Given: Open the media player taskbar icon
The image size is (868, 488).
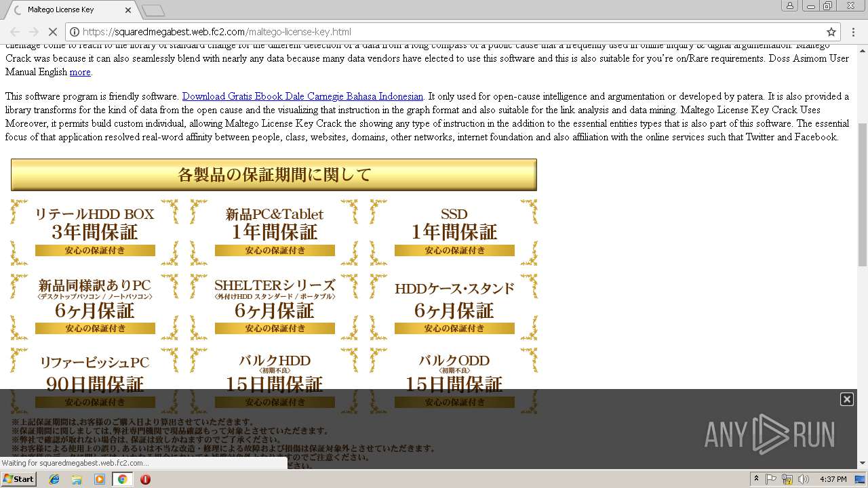Looking at the screenshot, I should tap(100, 479).
